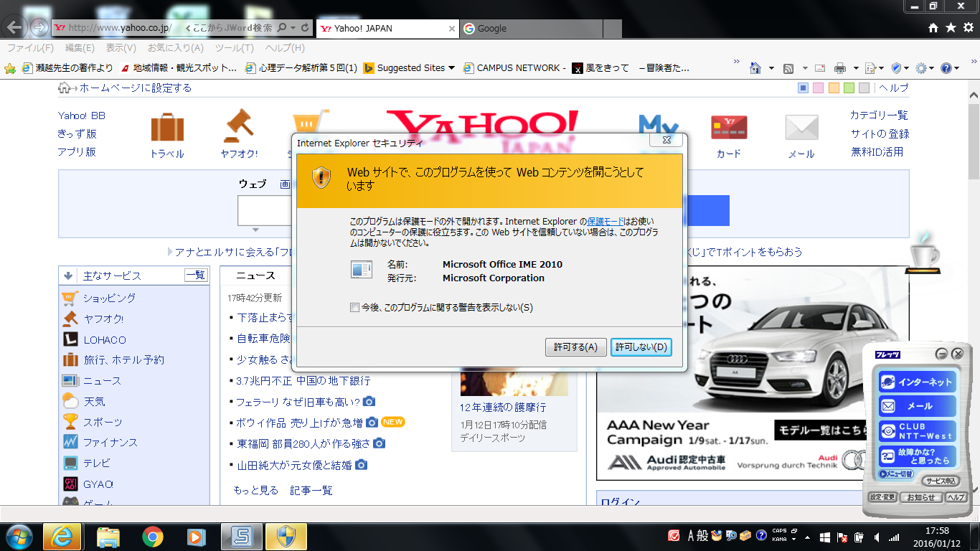Click the blue Help question mark icon
This screenshot has height=551, width=980.
click(x=946, y=68)
